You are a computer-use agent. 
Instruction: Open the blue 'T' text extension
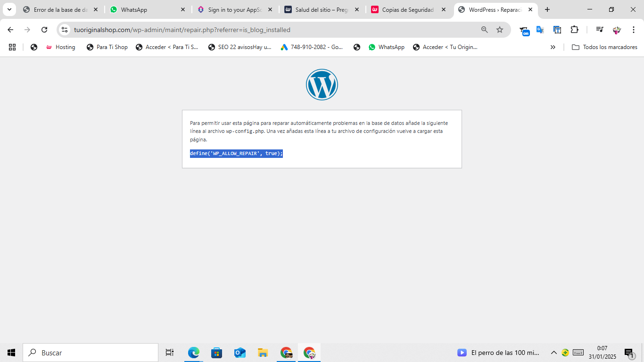pyautogui.click(x=557, y=30)
